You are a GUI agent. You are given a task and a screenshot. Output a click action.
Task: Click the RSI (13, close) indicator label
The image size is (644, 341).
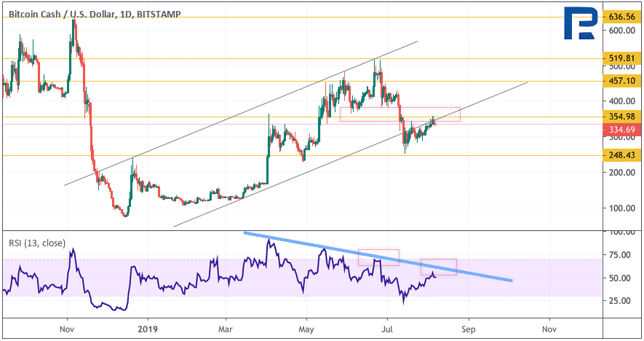pyautogui.click(x=37, y=243)
